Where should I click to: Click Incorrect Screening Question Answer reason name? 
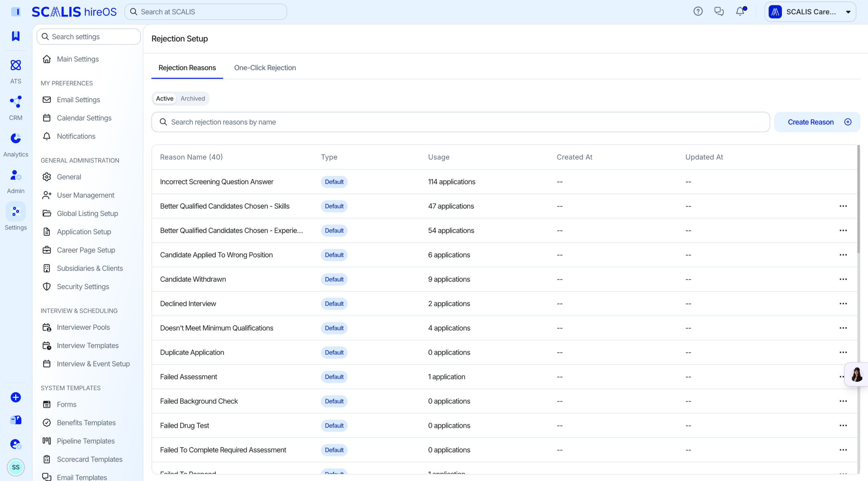[216, 182]
